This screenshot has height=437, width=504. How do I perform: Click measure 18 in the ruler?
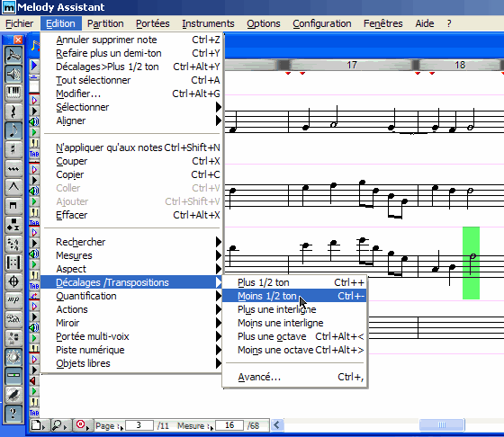pos(460,65)
